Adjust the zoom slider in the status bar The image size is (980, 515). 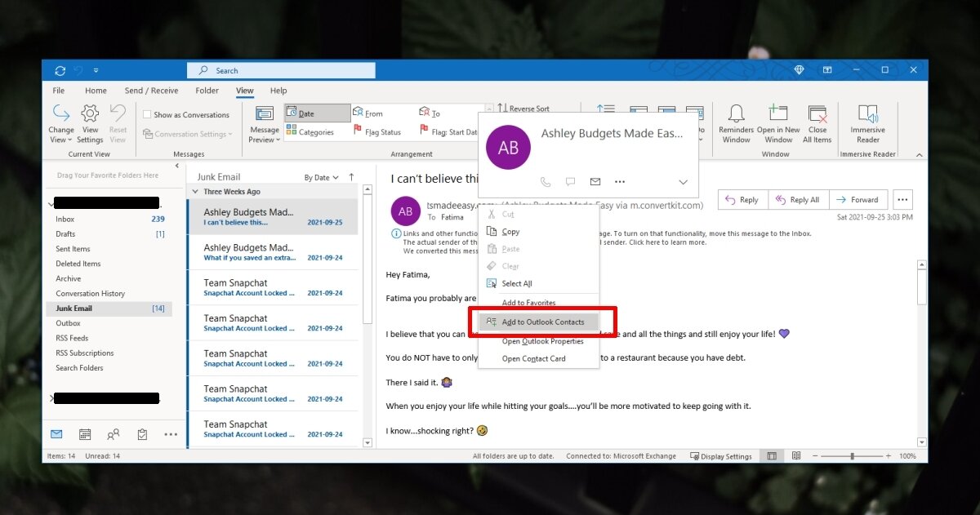tap(851, 456)
